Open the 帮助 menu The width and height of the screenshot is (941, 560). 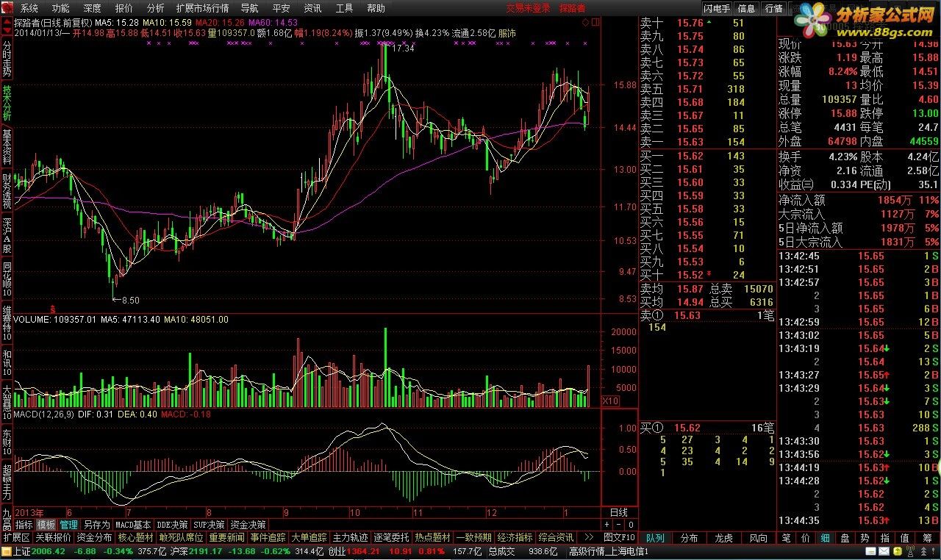376,9
